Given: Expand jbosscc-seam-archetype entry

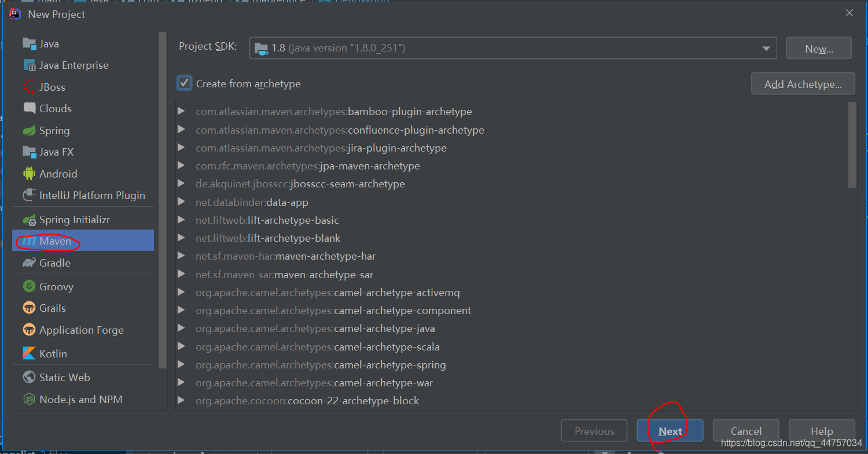Looking at the screenshot, I should tap(182, 183).
